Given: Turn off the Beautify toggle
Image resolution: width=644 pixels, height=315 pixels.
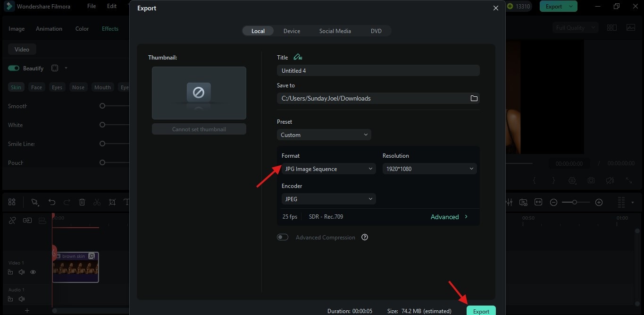Looking at the screenshot, I should coord(14,68).
